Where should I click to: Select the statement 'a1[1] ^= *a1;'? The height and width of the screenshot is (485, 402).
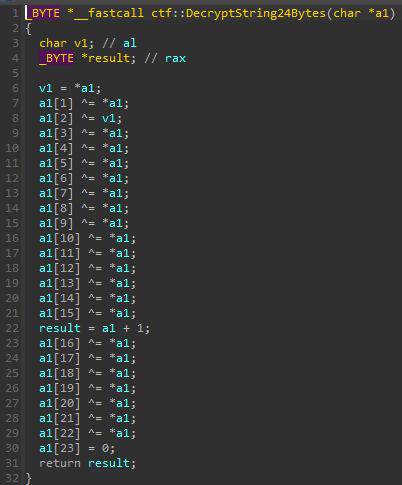click(84, 103)
